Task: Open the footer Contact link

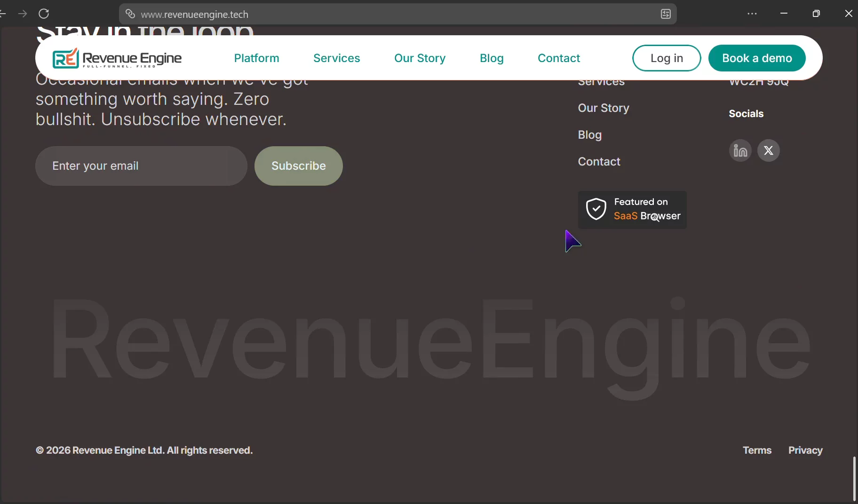Action: click(599, 162)
